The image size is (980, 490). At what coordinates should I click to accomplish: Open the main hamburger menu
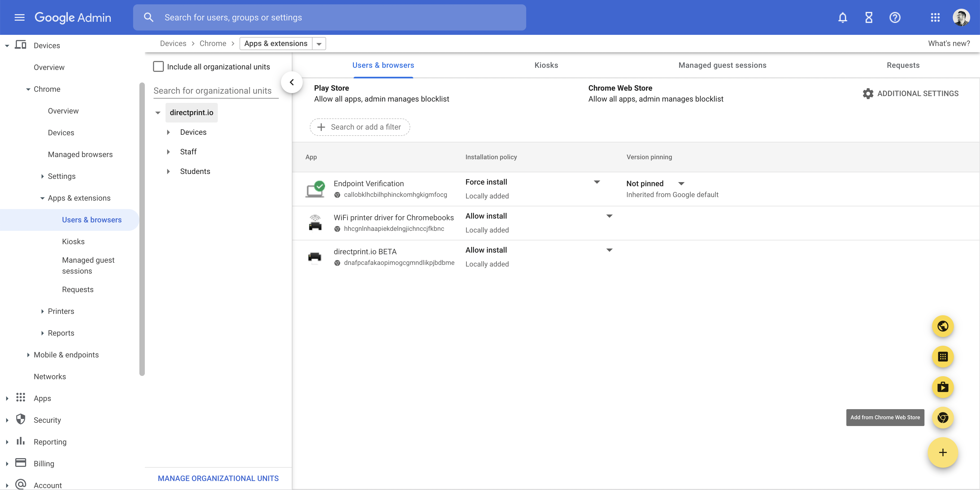tap(19, 17)
